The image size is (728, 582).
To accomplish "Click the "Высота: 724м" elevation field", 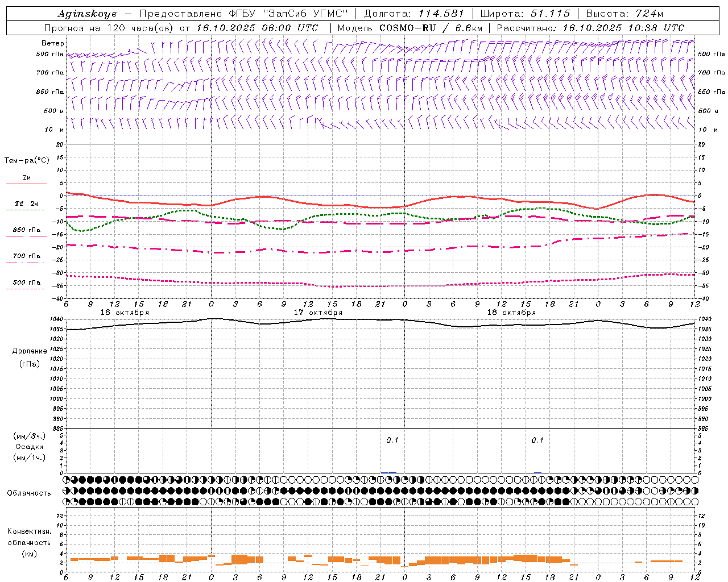I will point(624,14).
